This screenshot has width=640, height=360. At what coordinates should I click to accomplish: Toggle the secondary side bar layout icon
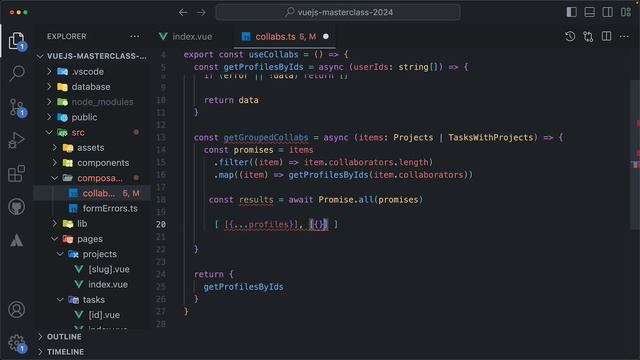[607, 12]
